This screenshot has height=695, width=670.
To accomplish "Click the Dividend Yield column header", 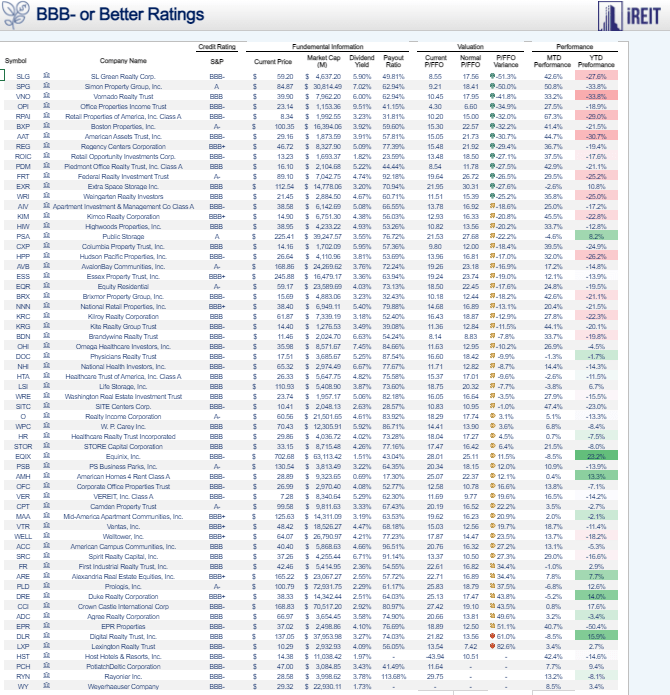I will [362, 61].
